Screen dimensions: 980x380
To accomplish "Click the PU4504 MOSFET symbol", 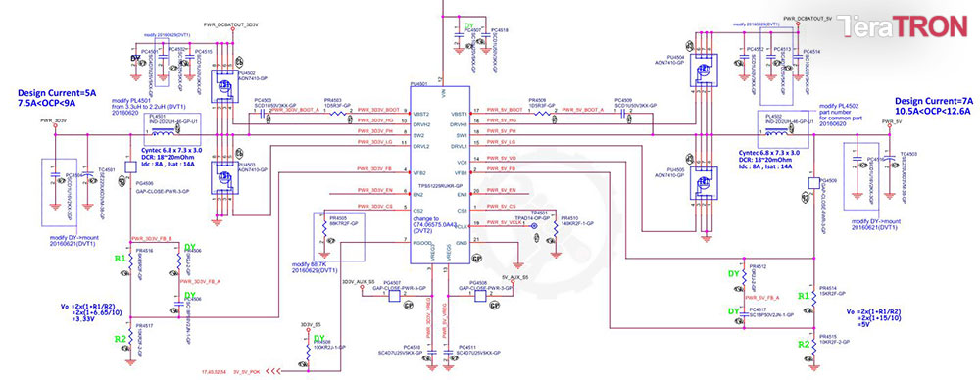I will 705,71.
